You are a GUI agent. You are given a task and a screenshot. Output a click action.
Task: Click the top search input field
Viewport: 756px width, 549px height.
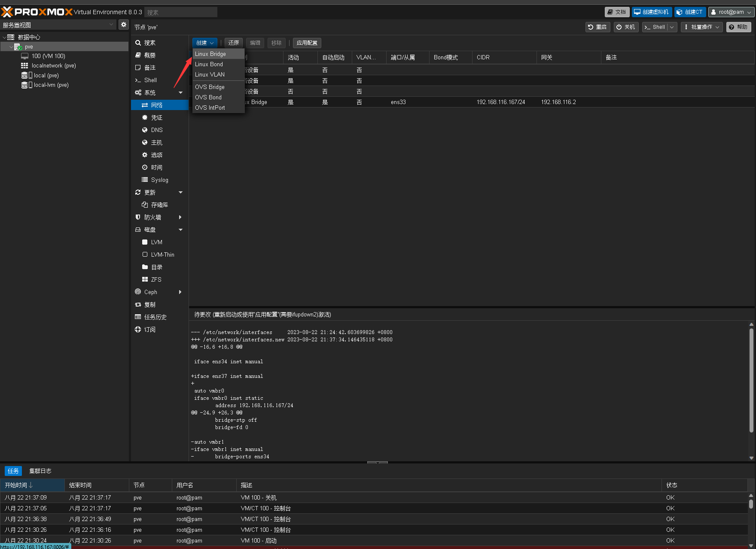(x=181, y=12)
